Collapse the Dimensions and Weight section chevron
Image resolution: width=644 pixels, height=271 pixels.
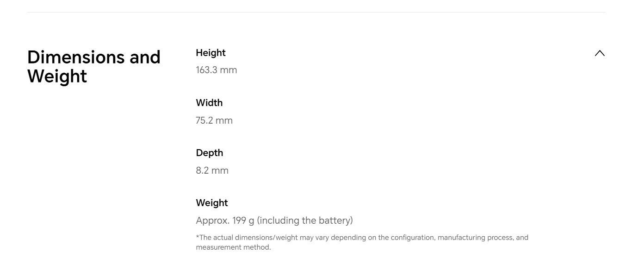[x=600, y=53]
